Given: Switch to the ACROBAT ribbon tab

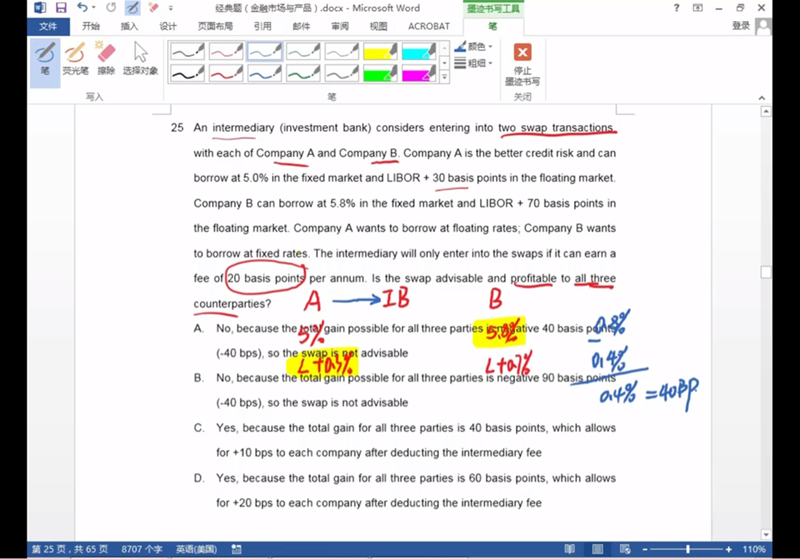Looking at the screenshot, I should tap(428, 26).
